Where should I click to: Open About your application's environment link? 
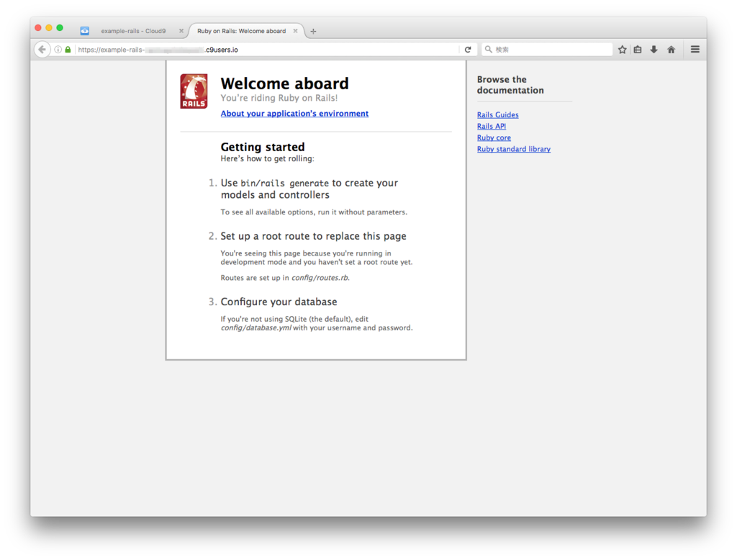pos(294,113)
